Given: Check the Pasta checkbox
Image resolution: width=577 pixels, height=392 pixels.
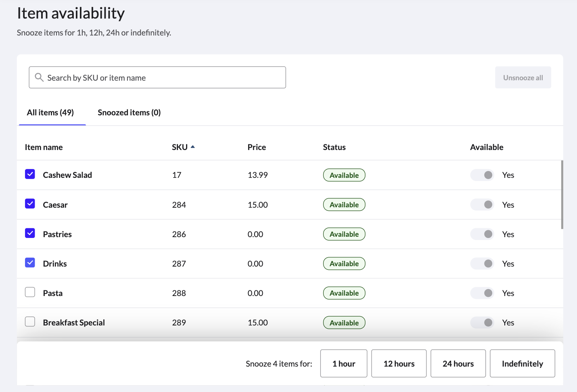Looking at the screenshot, I should click(x=30, y=292).
